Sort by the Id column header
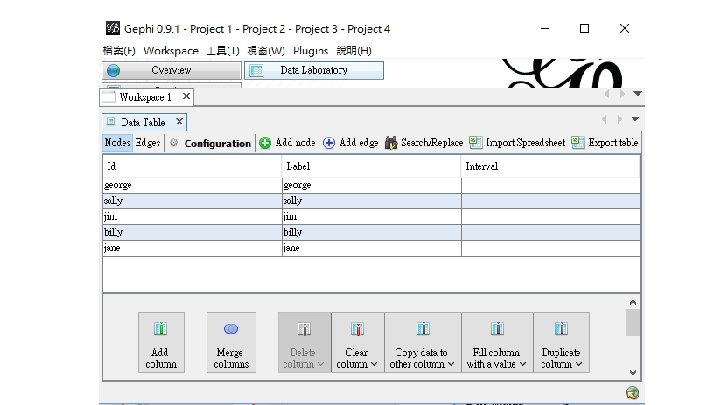 point(192,166)
